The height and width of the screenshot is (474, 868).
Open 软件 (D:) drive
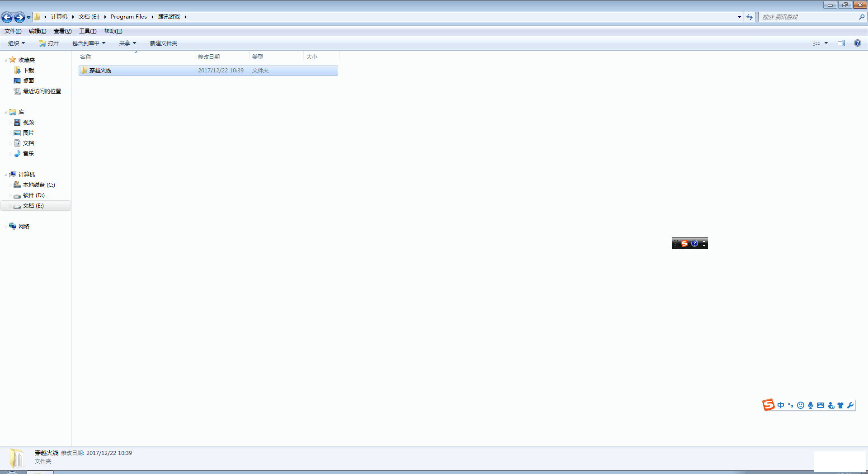click(34, 195)
